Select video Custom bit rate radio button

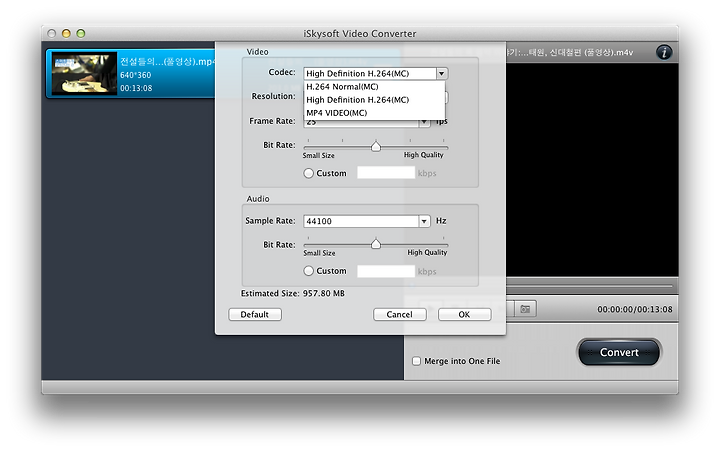309,173
